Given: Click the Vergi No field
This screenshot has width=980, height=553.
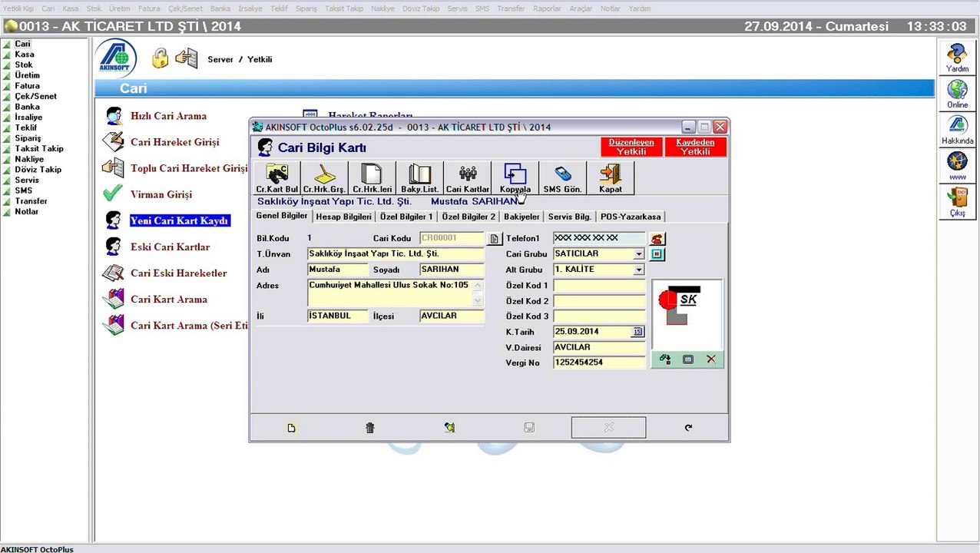Looking at the screenshot, I should (598, 363).
